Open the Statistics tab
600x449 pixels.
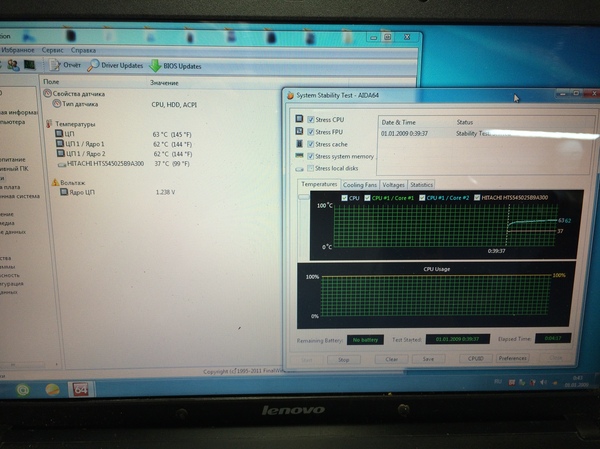(422, 185)
